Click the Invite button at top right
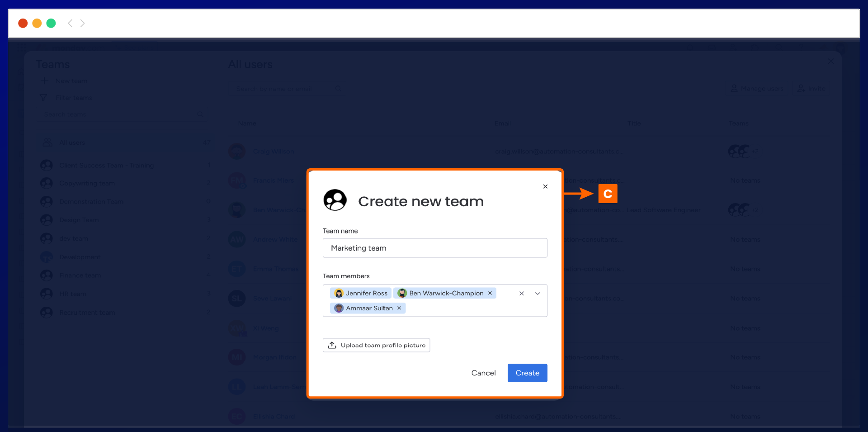868x432 pixels. [812, 89]
